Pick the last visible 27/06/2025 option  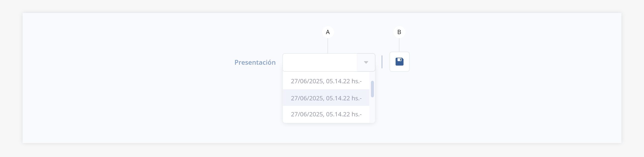coord(326,114)
